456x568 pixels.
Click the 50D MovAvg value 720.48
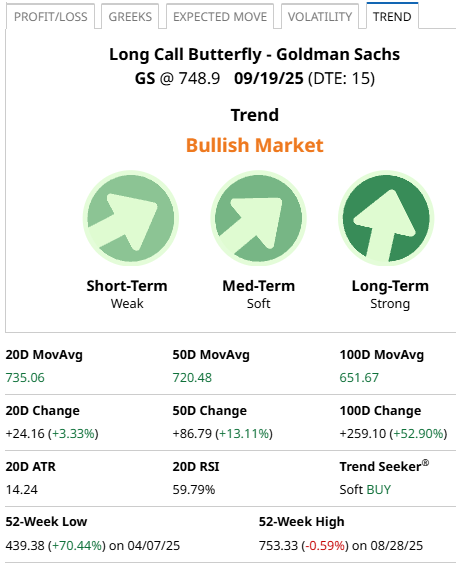pyautogui.click(x=192, y=377)
